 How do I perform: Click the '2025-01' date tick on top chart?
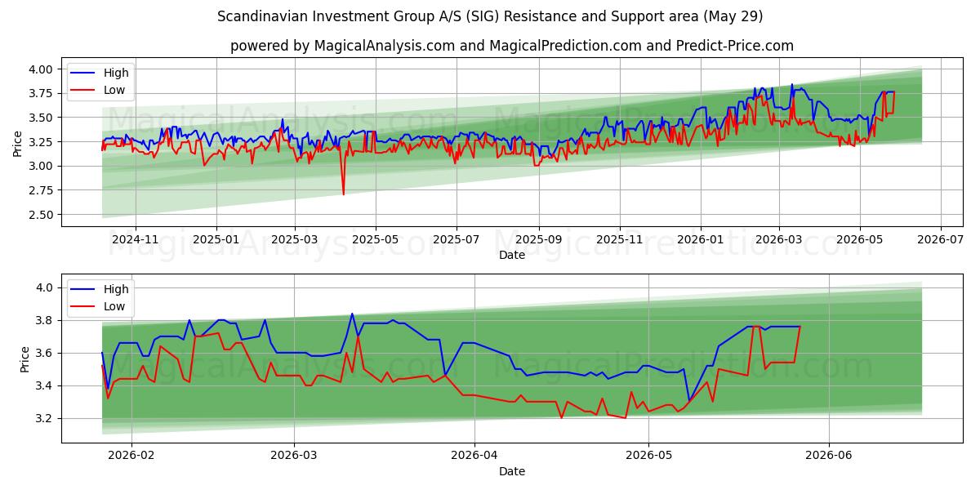click(x=216, y=241)
